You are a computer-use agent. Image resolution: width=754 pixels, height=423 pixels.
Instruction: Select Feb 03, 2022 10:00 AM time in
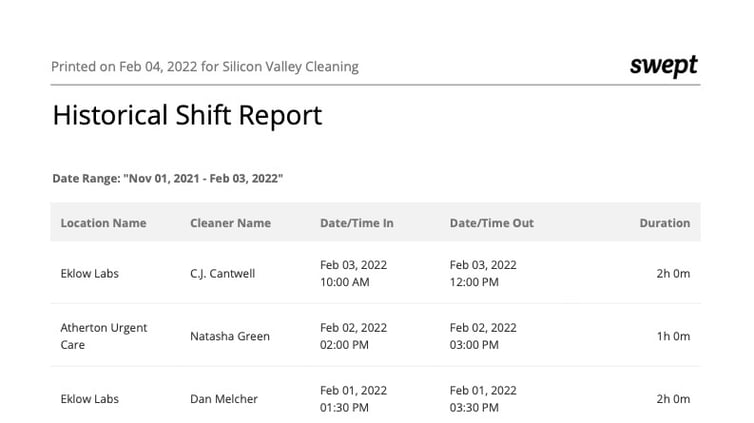click(x=353, y=274)
